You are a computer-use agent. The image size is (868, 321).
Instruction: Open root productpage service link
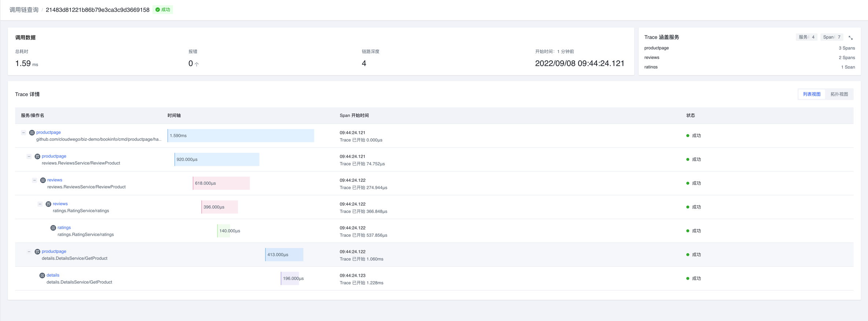coord(48,132)
